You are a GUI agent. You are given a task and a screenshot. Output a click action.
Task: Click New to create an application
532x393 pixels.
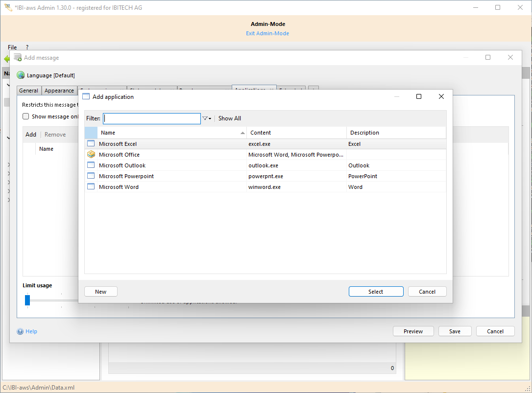[x=100, y=292]
